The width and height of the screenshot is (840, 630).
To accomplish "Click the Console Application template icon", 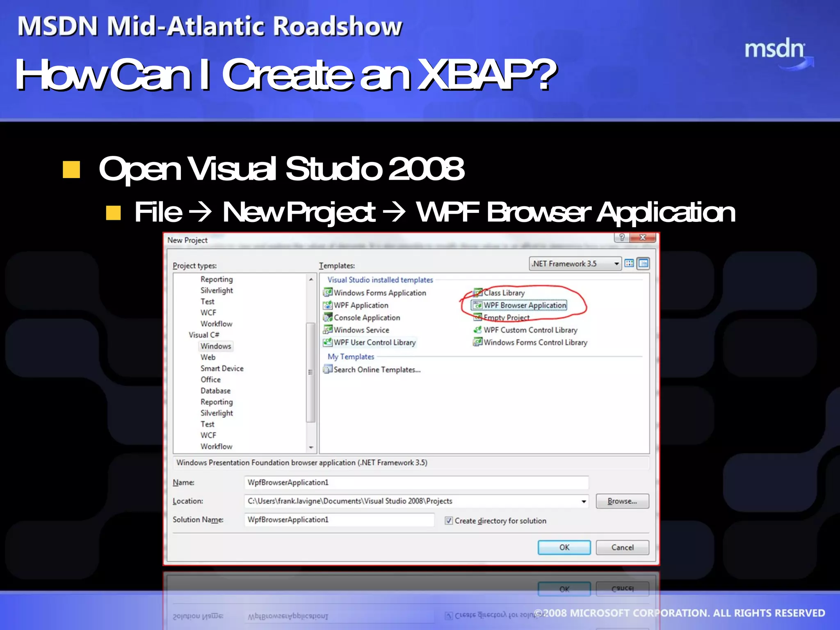I will point(327,317).
